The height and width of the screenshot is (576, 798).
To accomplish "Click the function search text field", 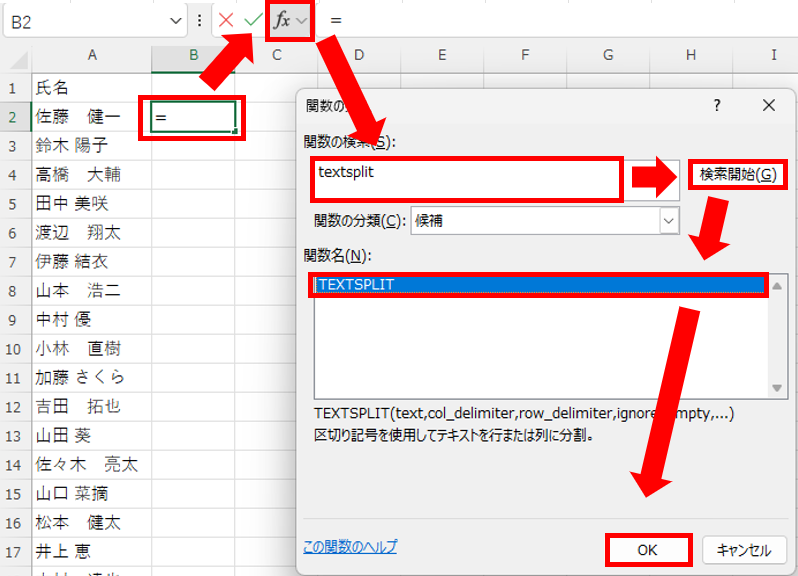I will click(x=466, y=179).
